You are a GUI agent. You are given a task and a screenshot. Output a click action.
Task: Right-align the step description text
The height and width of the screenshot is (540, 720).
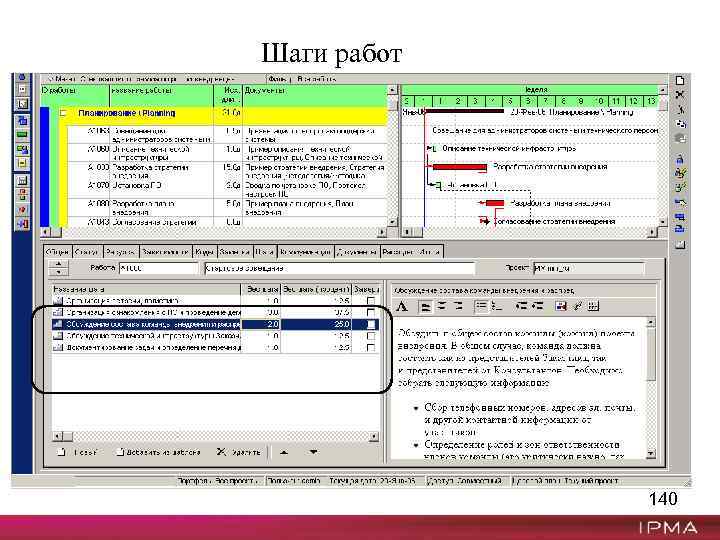tap(458, 306)
